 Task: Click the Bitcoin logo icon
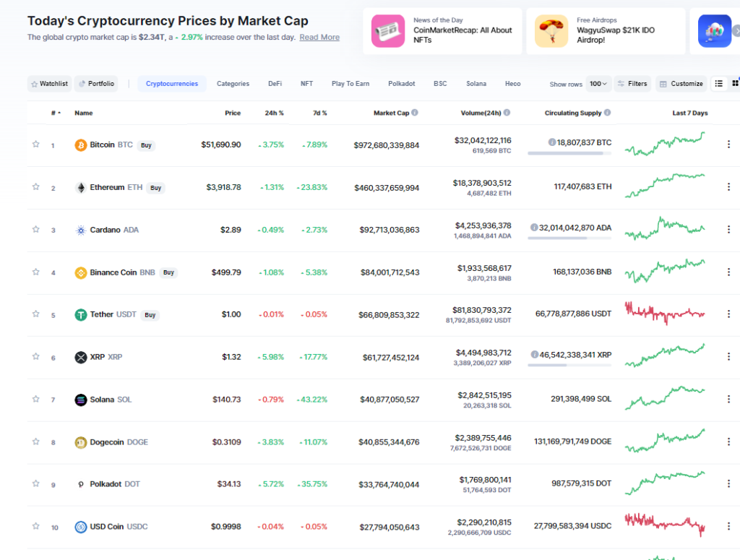(81, 145)
